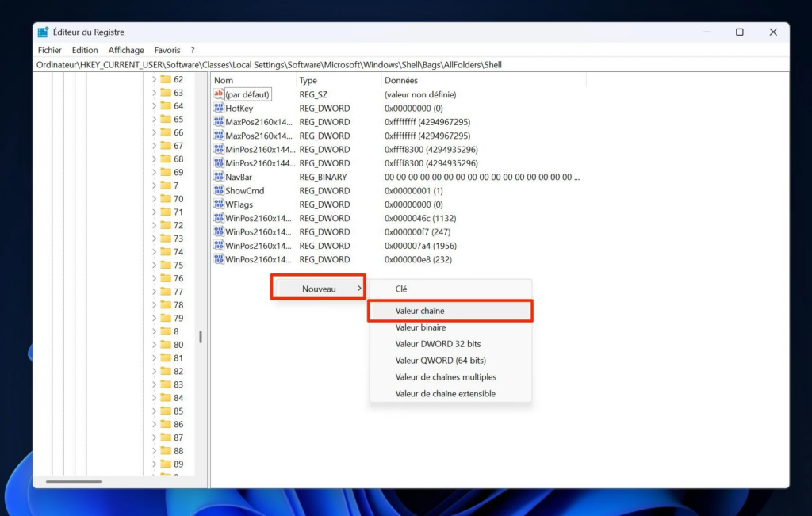Select the NavBar binary value icon
The width and height of the screenshot is (812, 516).
click(219, 177)
